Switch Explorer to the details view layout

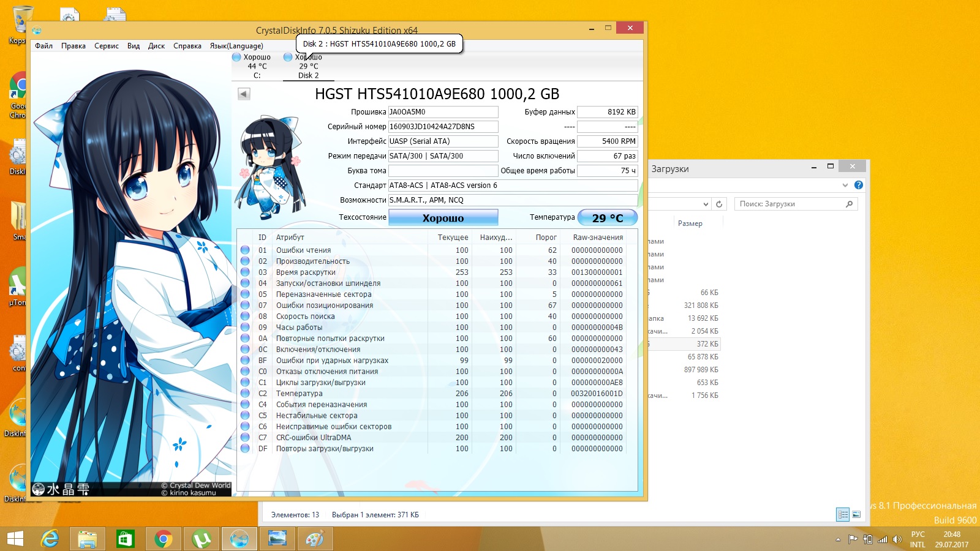(x=843, y=515)
